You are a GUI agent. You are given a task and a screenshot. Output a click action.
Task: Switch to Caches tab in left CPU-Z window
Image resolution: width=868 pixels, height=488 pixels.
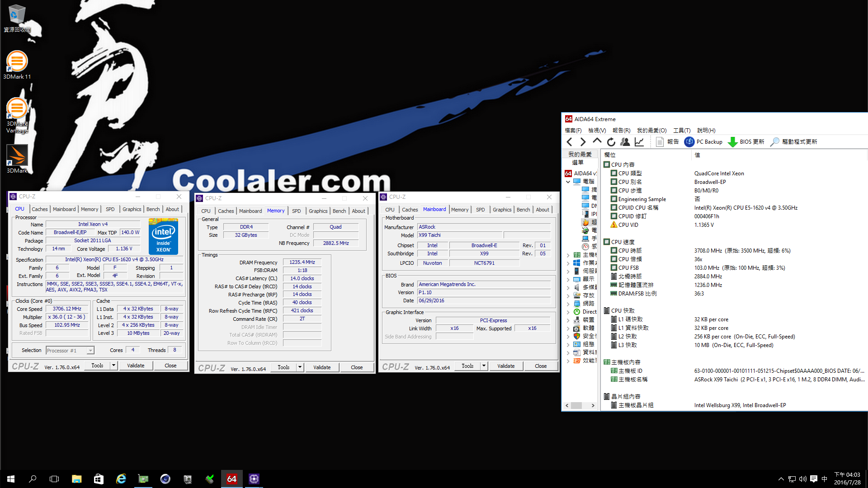coord(40,209)
